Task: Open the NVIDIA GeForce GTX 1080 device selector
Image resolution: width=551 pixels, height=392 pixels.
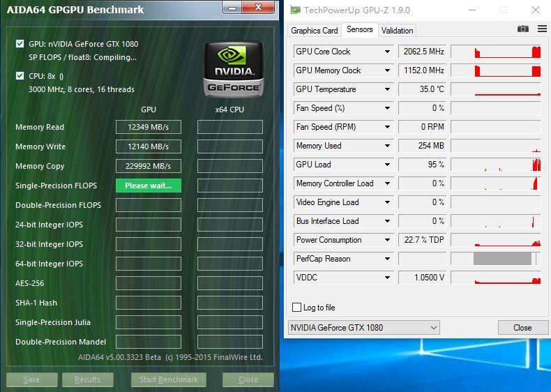Action: [363, 328]
